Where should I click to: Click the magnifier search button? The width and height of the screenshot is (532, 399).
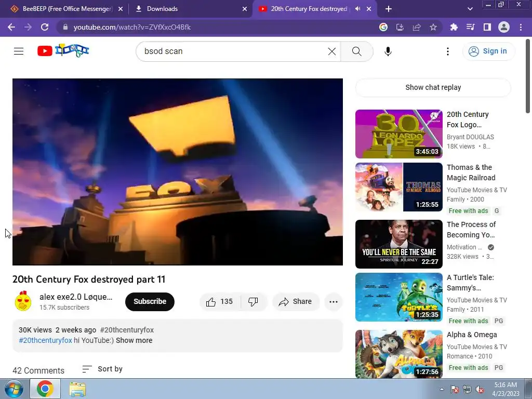pyautogui.click(x=356, y=51)
